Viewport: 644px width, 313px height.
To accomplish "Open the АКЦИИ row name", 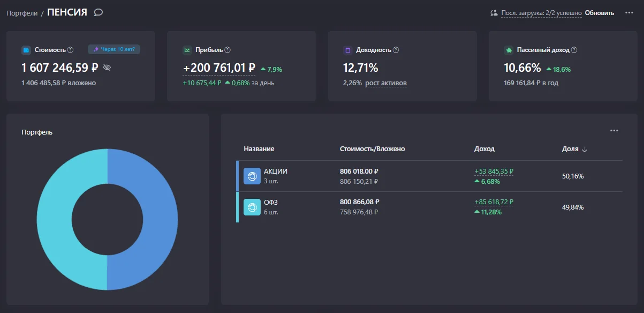I will point(276,172).
